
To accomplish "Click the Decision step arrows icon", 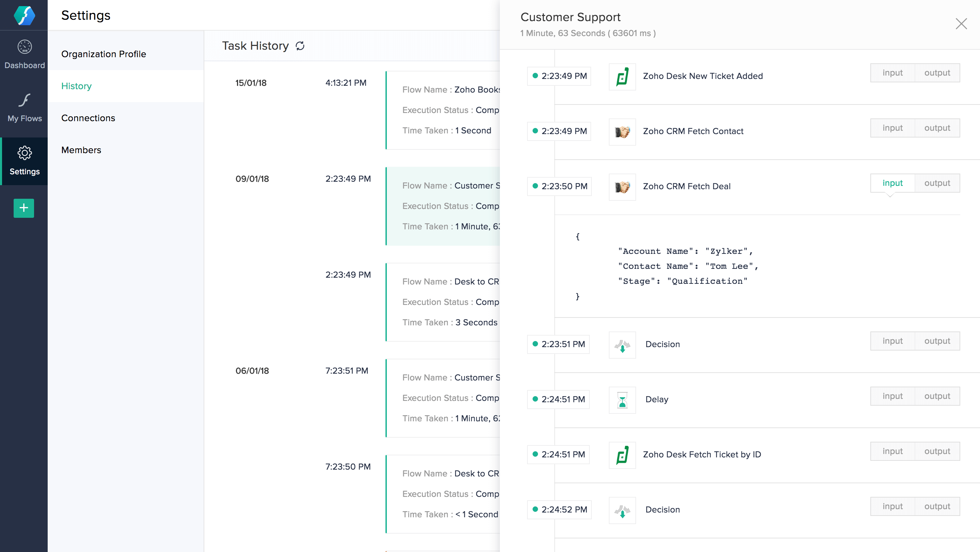I will (622, 344).
